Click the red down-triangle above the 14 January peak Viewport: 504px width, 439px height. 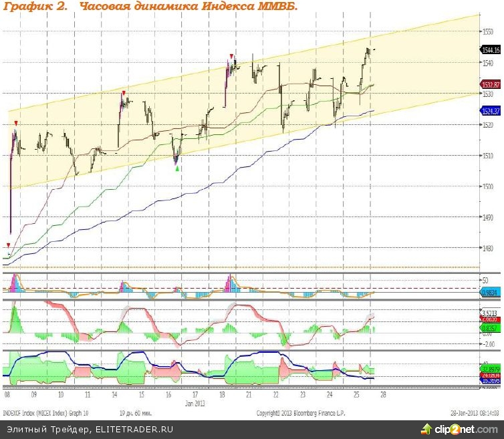(x=124, y=93)
